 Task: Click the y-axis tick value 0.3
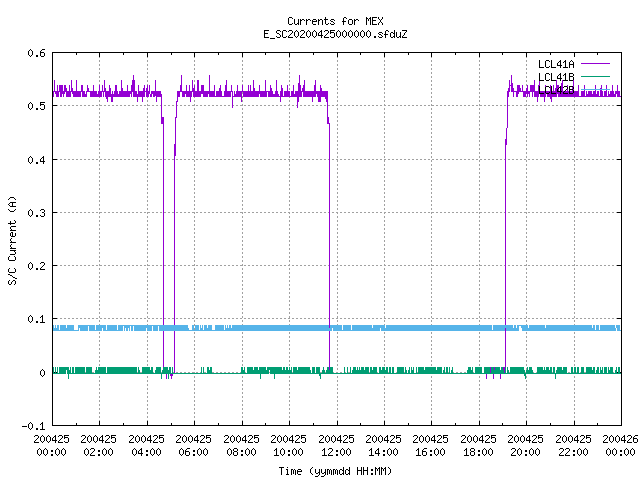coord(36,213)
